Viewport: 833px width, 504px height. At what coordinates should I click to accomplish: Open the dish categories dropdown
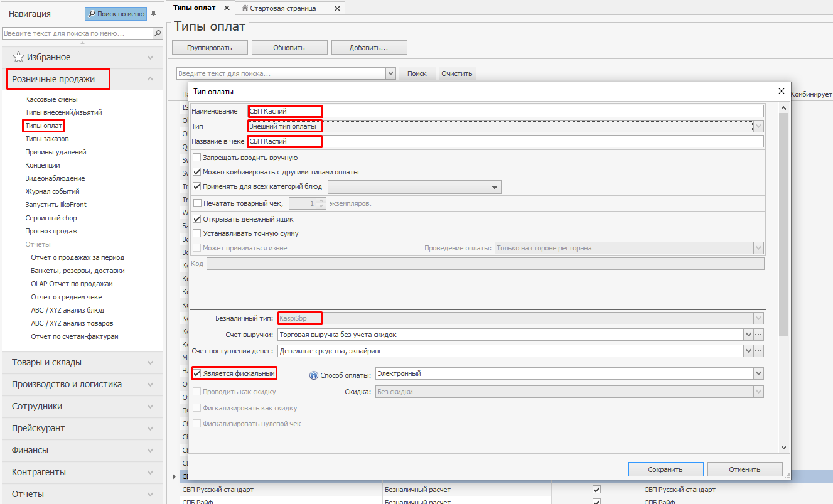click(x=495, y=187)
